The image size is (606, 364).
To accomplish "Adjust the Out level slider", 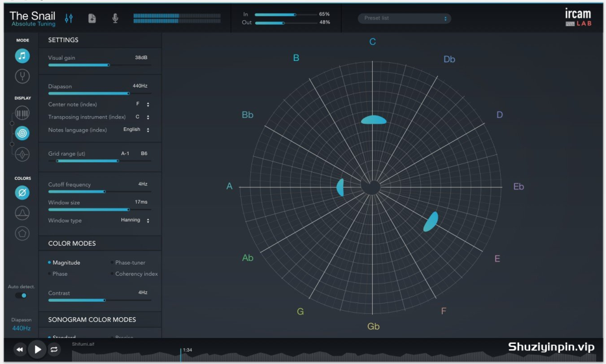I will [286, 23].
